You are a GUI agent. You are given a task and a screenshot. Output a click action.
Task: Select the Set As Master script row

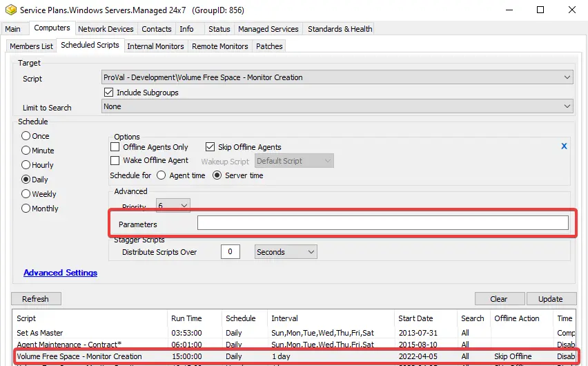(294, 333)
